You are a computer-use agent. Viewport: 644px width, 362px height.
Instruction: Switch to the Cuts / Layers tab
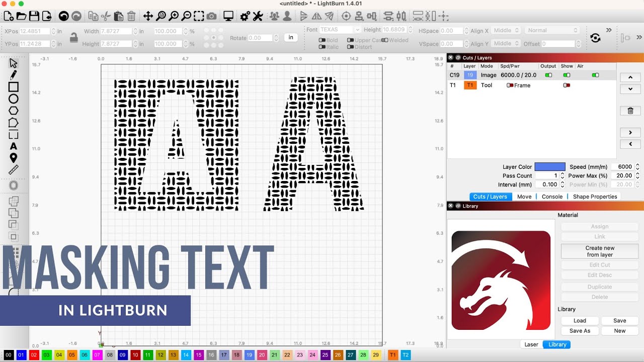[490, 197]
